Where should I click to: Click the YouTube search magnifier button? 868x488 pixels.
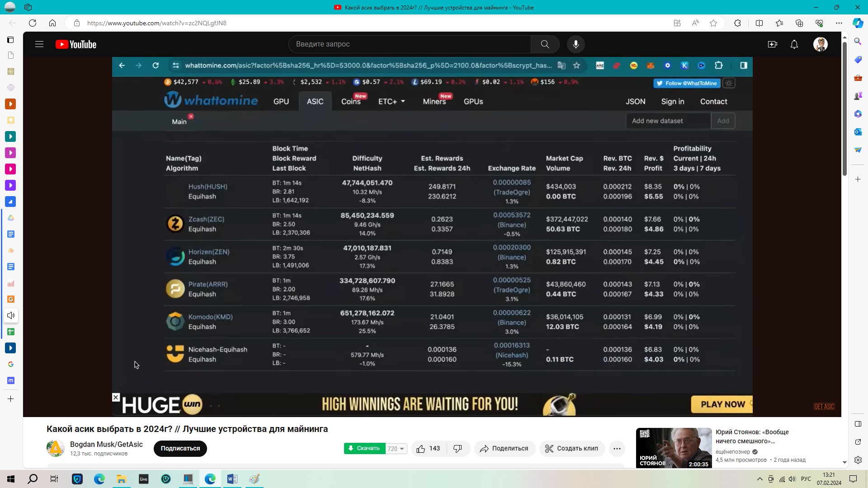click(545, 44)
